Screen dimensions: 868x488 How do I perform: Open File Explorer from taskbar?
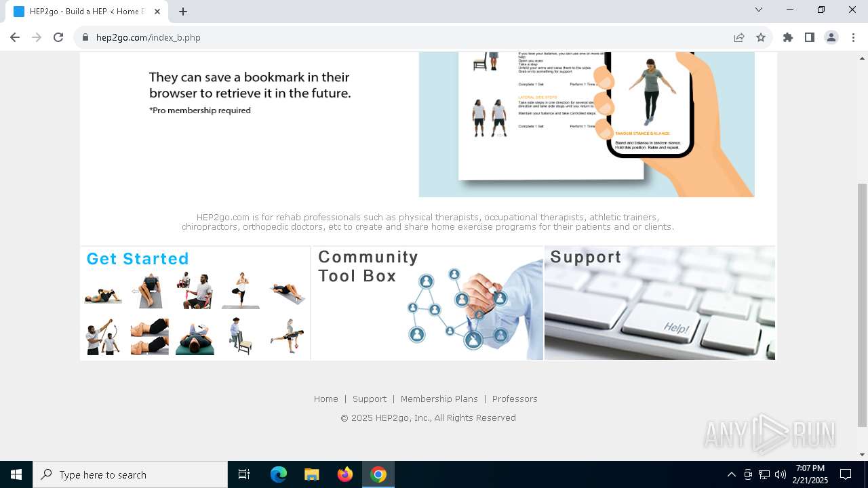311,474
